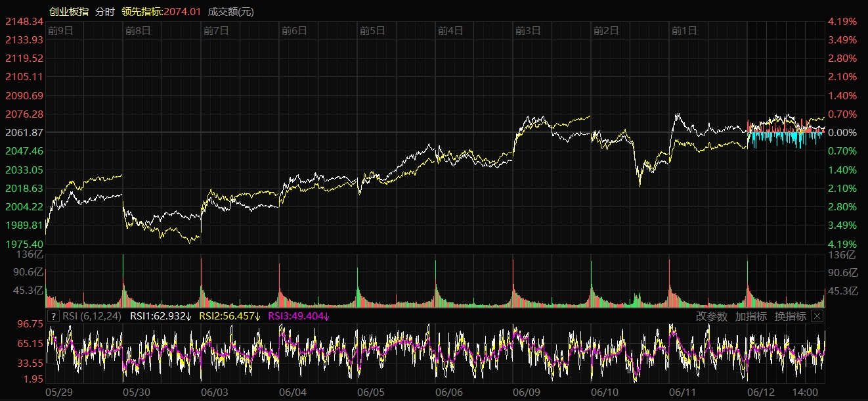
Task: Click the 0.00% baseline percent label
Action: coord(842,133)
